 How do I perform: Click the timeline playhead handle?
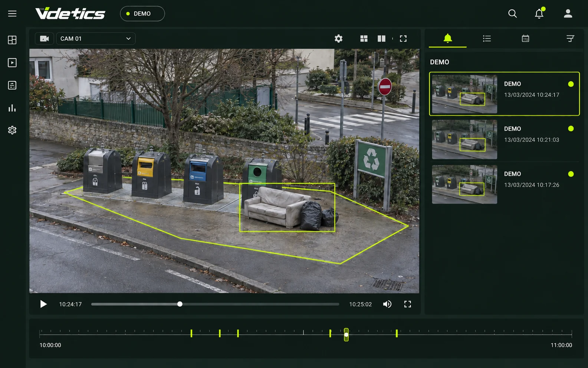click(346, 335)
